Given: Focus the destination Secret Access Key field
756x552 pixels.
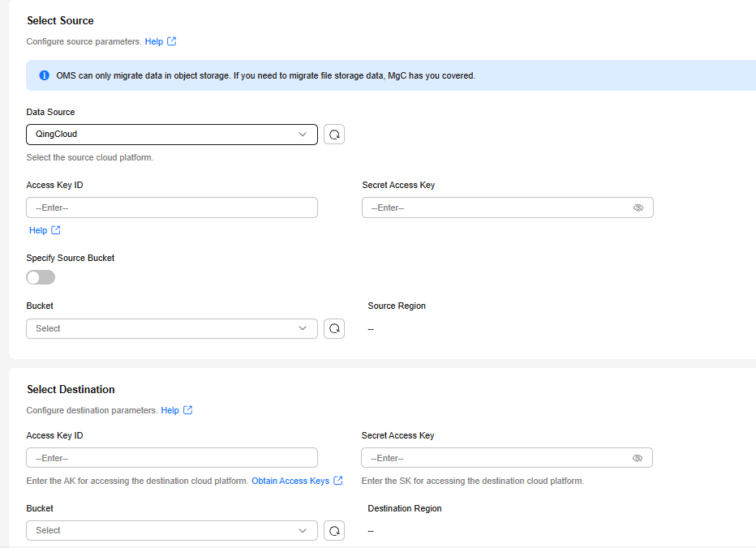Looking at the screenshot, I should [507, 458].
